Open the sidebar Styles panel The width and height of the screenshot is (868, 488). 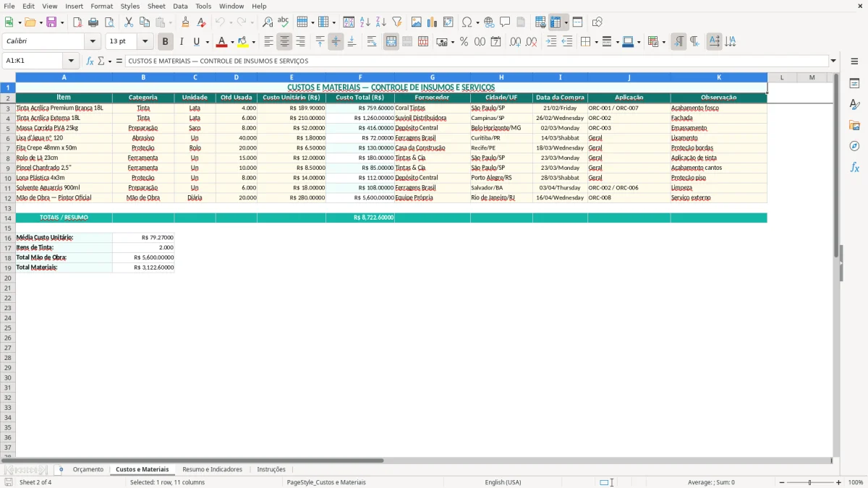pyautogui.click(x=854, y=104)
